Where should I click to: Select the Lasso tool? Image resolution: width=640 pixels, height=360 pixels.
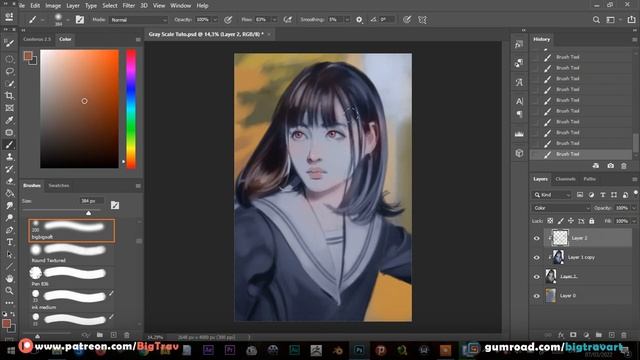(x=9, y=71)
